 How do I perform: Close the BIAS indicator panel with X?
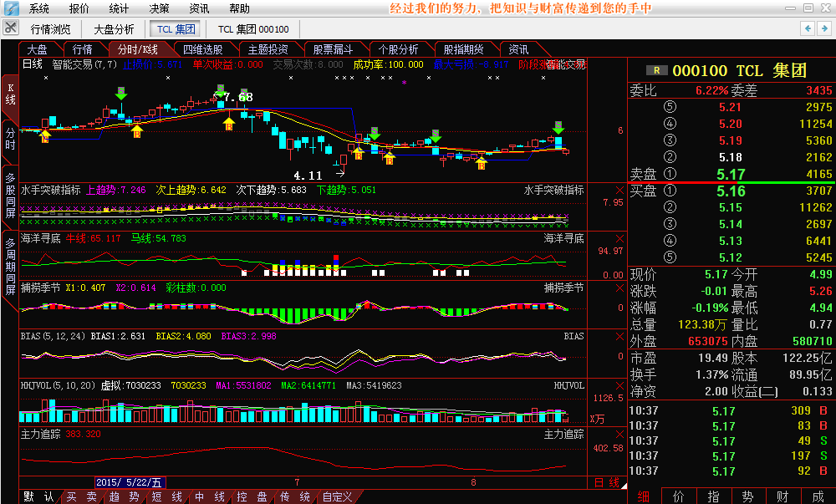tap(619, 336)
